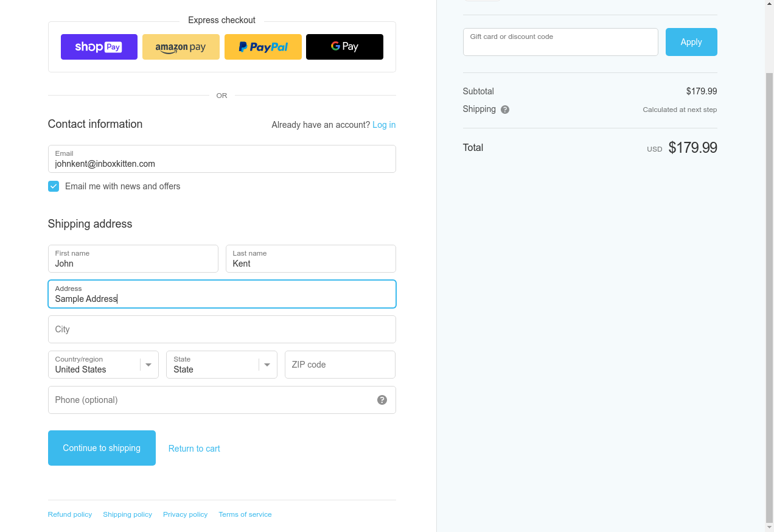The height and width of the screenshot is (532, 774).
Task: Open the Refund policy link
Action: point(70,514)
